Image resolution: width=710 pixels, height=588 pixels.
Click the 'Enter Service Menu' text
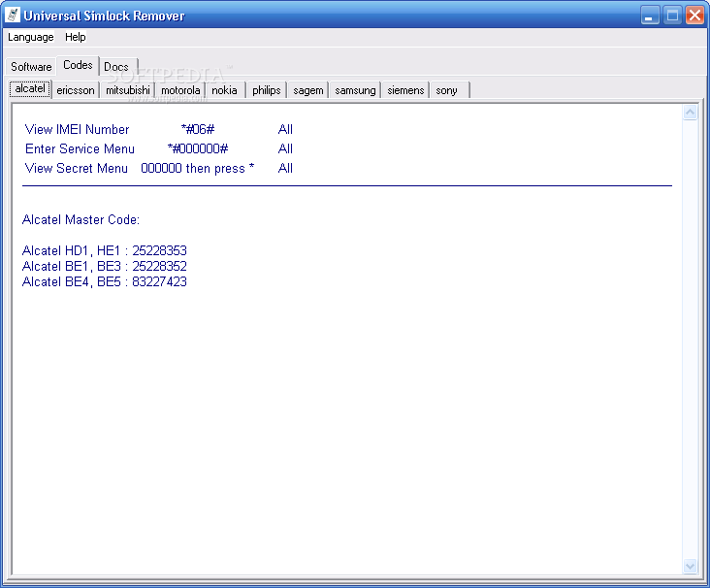point(80,149)
